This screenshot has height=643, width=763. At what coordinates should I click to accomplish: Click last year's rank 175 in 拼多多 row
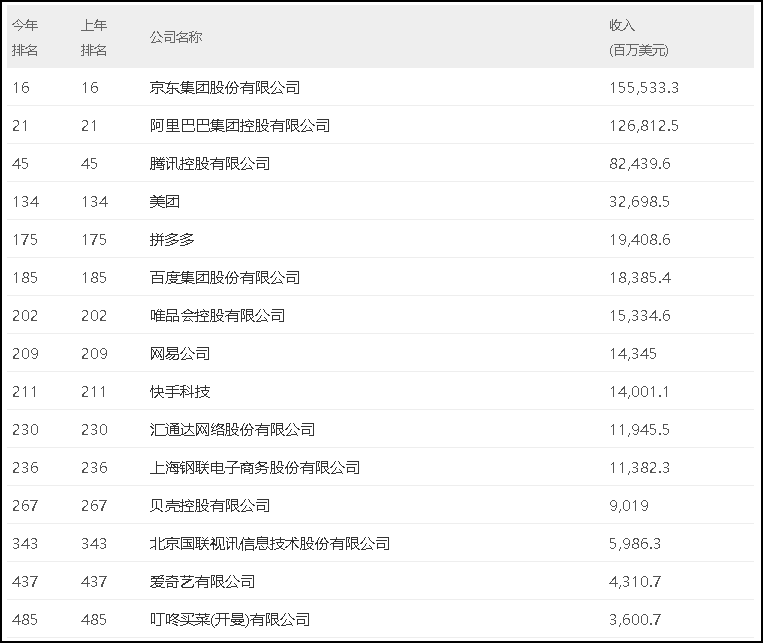(94, 239)
